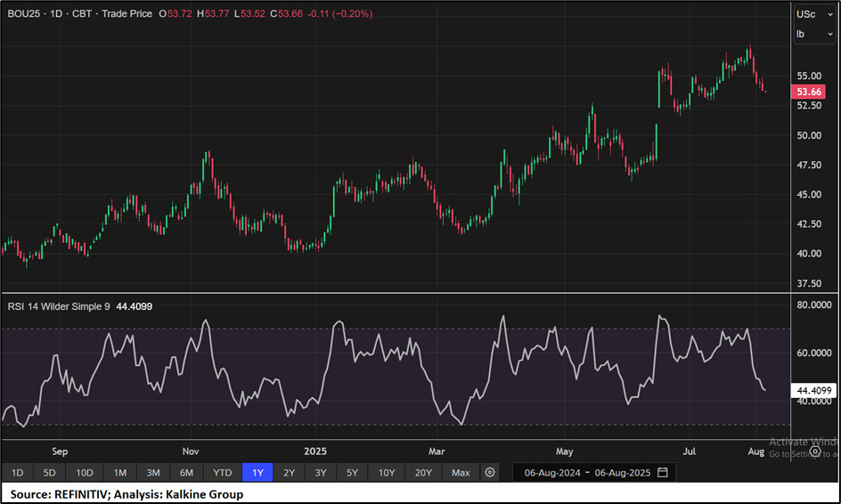Switch to the 5D time range

point(49,473)
